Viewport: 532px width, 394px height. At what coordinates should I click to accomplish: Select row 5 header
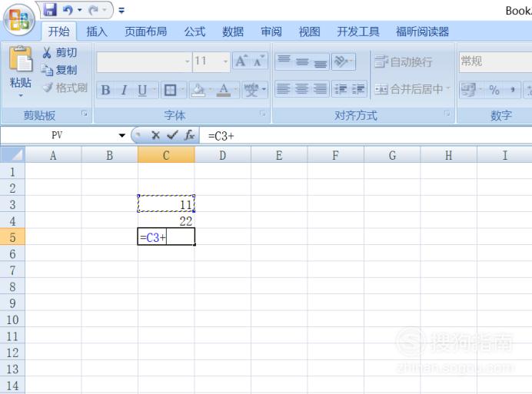(x=12, y=237)
